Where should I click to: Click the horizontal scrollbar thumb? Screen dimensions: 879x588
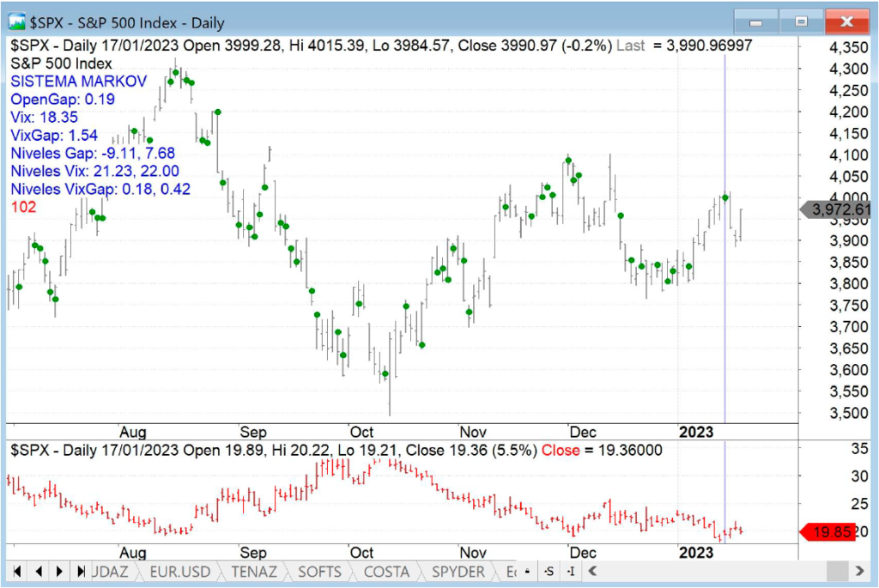coord(837,572)
